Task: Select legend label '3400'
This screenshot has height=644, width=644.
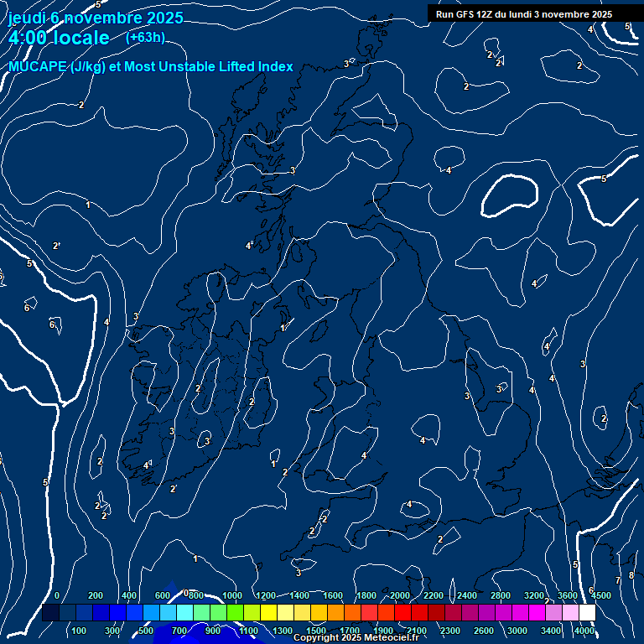Action: [551, 631]
